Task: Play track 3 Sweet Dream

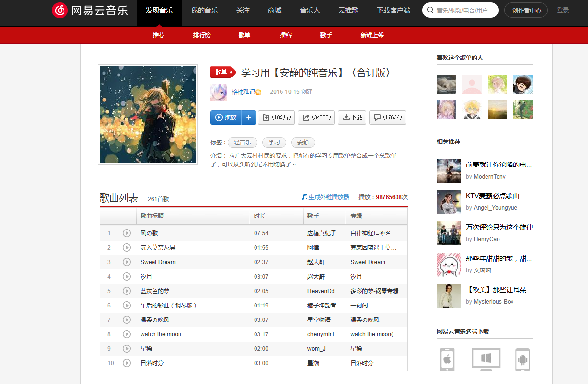Action: coord(127,262)
